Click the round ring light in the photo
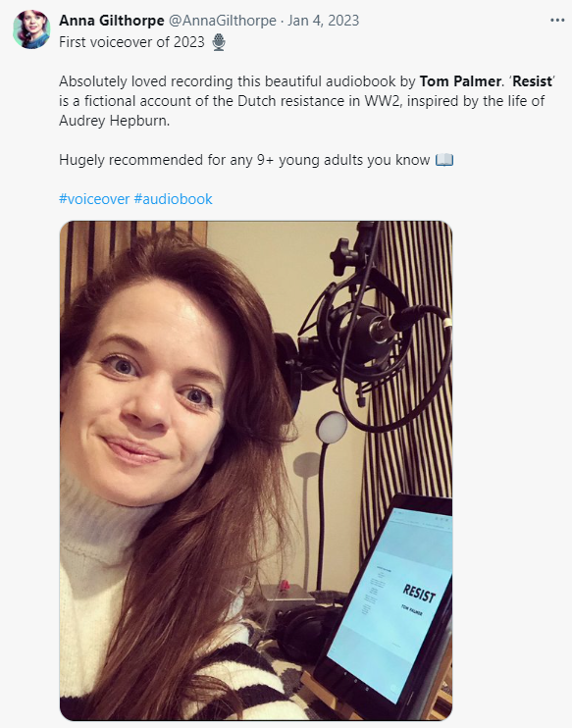572x728 pixels. coord(332,427)
